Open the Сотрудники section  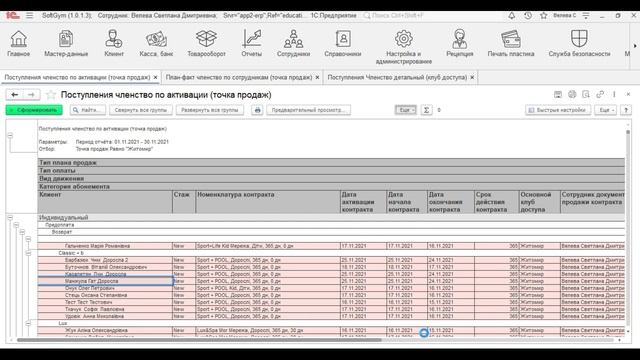293,44
